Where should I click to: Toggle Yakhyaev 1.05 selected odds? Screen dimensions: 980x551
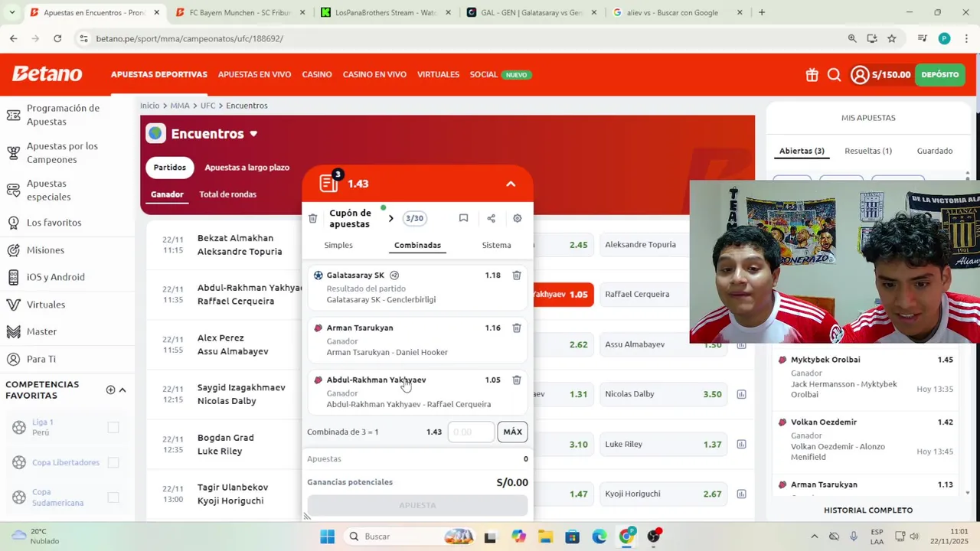563,295
